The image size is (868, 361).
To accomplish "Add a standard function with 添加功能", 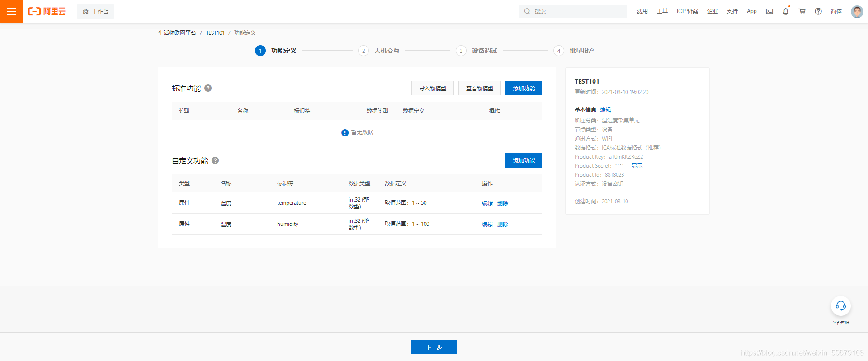I will pyautogui.click(x=524, y=88).
